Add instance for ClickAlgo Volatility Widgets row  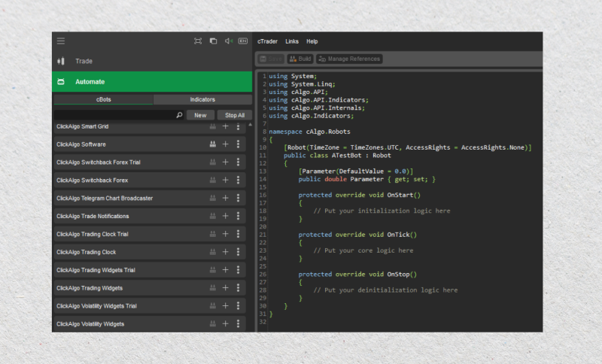[x=225, y=324]
